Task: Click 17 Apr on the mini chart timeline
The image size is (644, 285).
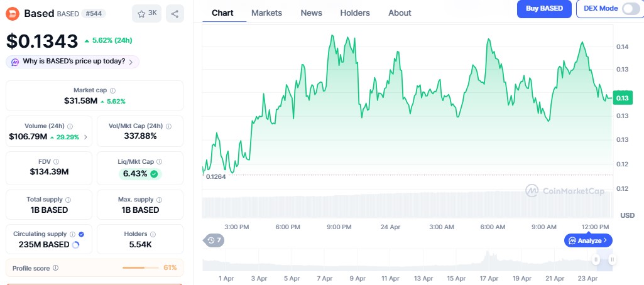Action: click(489, 278)
